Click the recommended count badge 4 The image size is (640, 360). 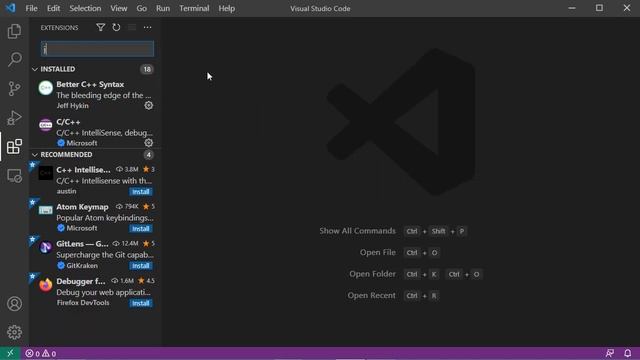point(148,155)
